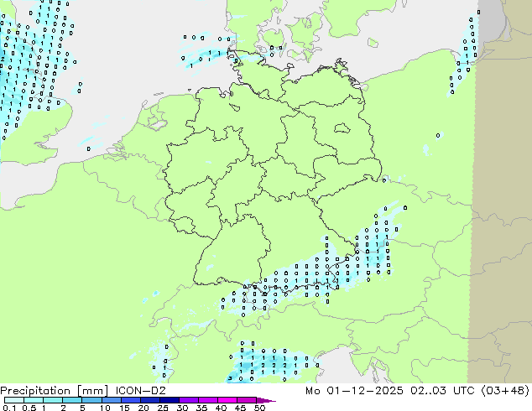Click the '0.1' legend value label

[x=9, y=408]
